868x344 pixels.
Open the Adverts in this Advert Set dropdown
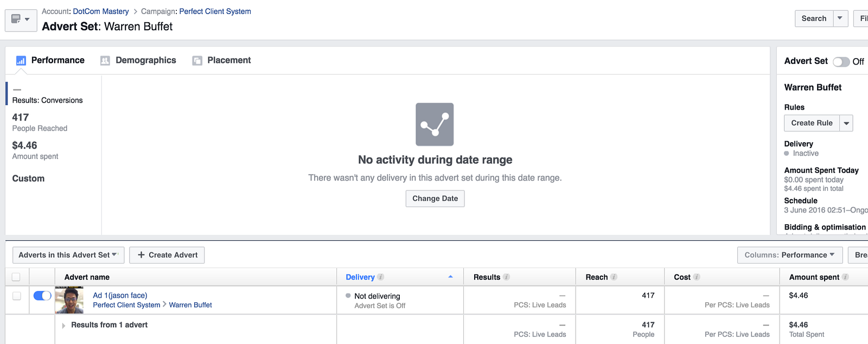68,255
